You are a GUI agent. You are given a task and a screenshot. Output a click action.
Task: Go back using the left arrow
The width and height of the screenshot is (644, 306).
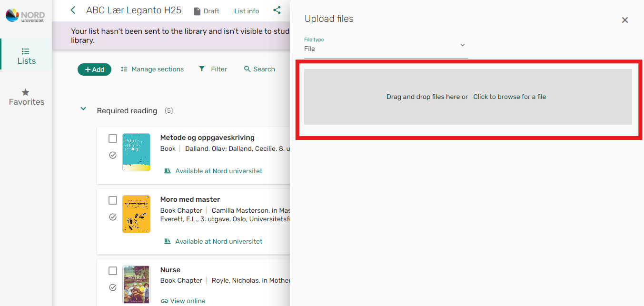73,10
